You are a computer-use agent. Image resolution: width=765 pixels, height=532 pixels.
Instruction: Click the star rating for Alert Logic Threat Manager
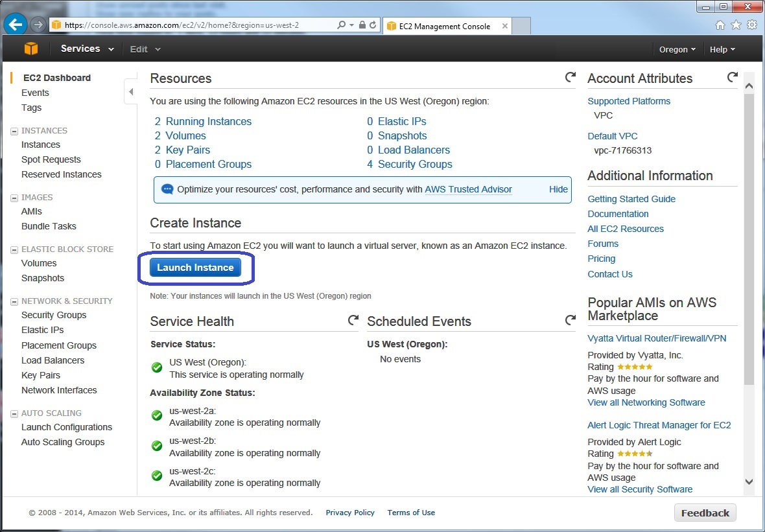coord(635,454)
